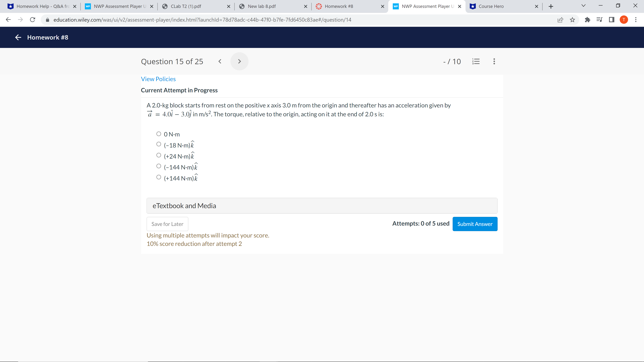
Task: Open the question list panel
Action: coord(476,61)
